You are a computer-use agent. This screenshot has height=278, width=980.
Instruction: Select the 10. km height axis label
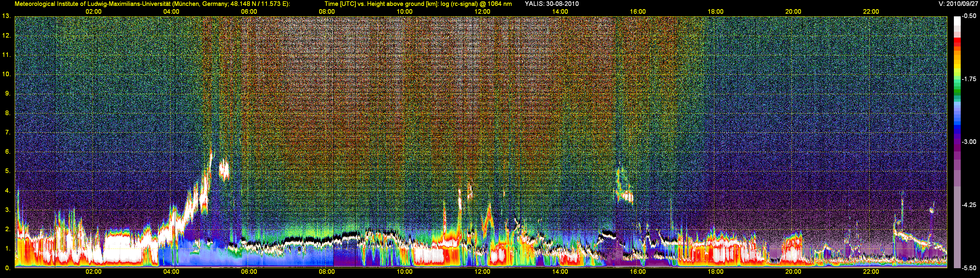[6, 74]
